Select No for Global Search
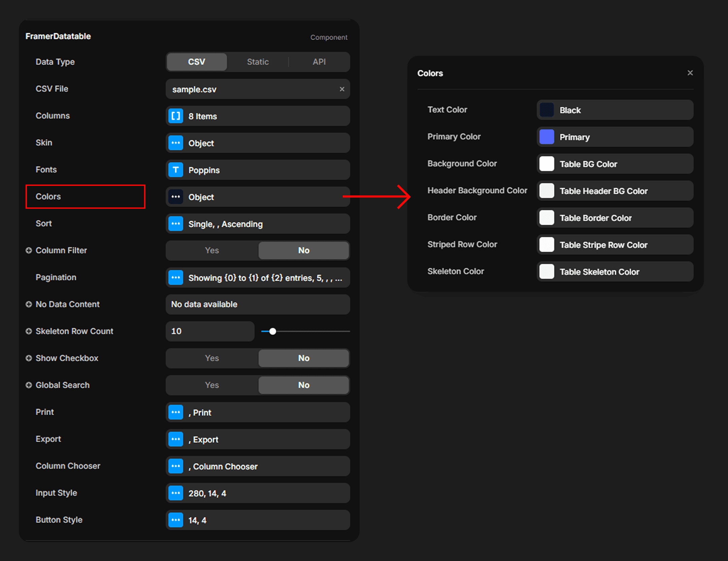728x561 pixels. [x=303, y=385]
